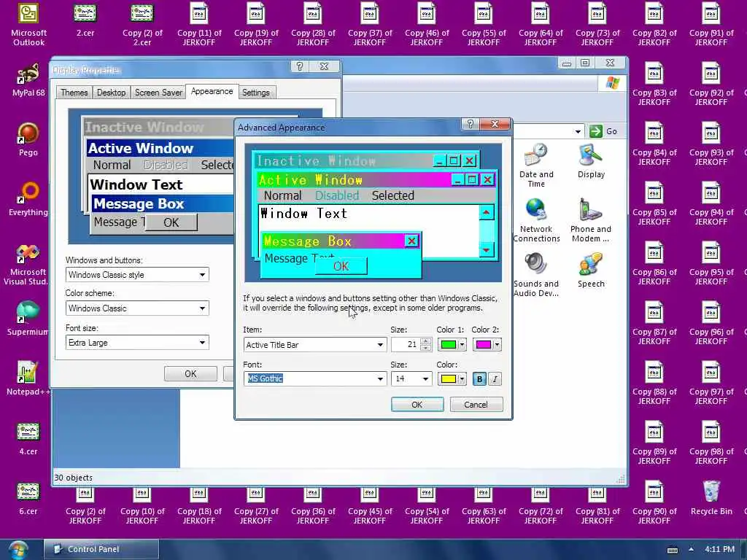Viewport: 747px width, 560px height.
Task: Toggle italic font style button
Action: (x=495, y=379)
